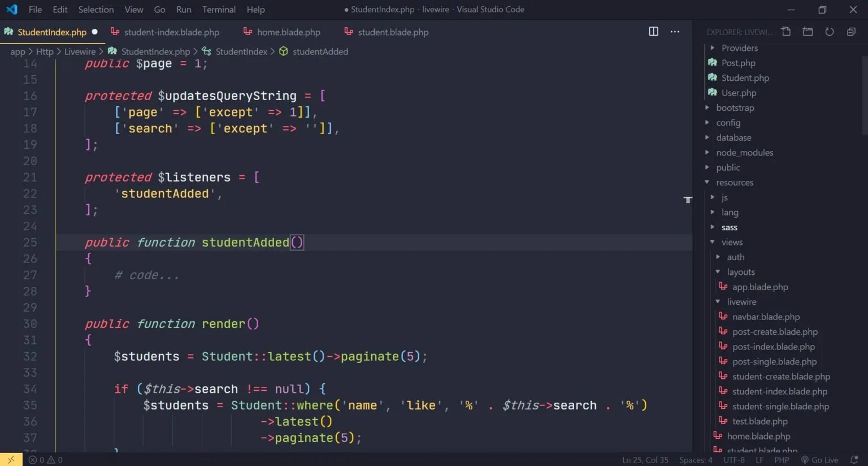The image size is (868, 466).
Task: Click the blade icon beside test.blade.php
Action: coord(723,421)
